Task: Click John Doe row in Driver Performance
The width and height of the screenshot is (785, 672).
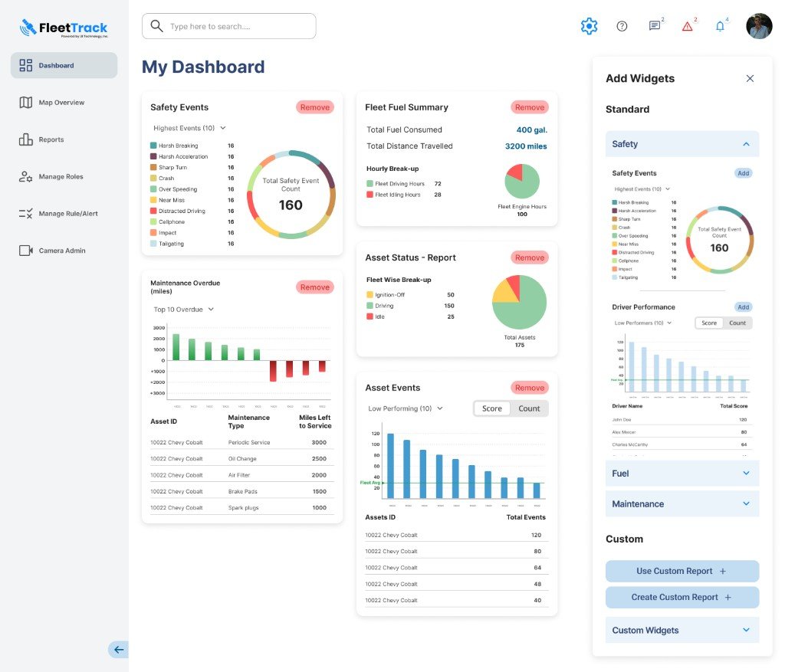Action: click(x=679, y=420)
